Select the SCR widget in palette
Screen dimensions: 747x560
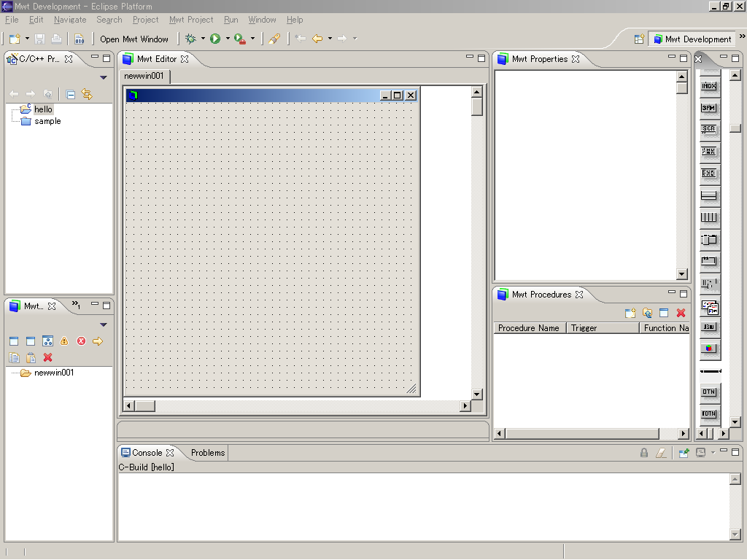709,129
